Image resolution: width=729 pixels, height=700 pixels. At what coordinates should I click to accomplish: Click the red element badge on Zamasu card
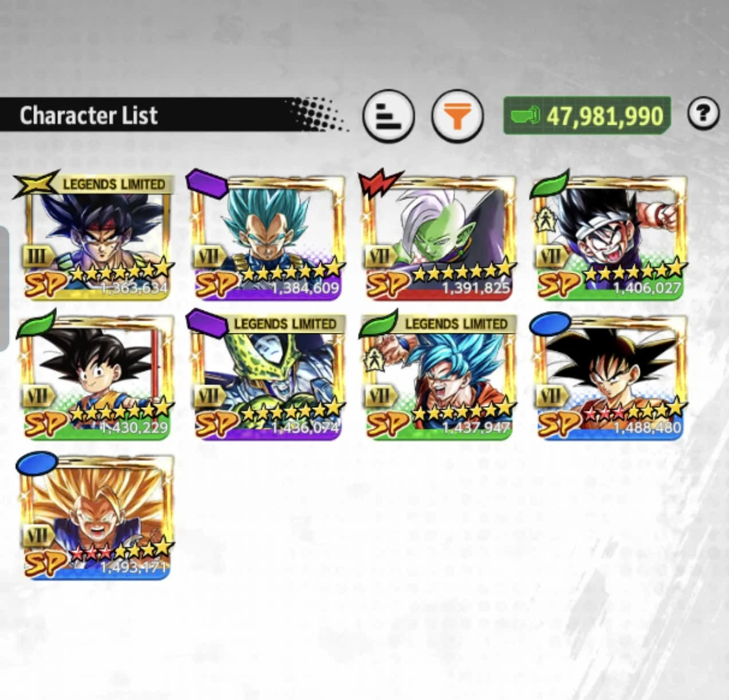[379, 184]
